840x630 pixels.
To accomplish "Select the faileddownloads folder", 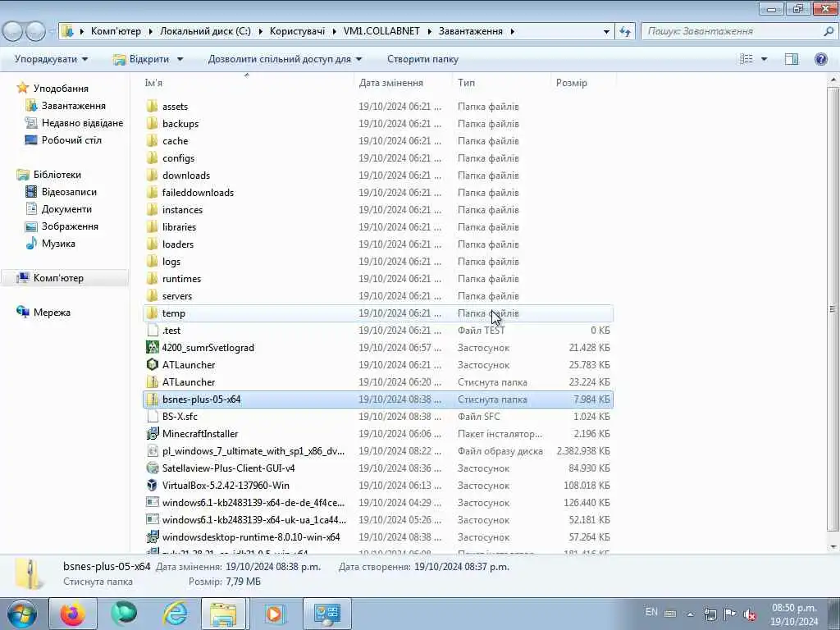I will click(x=198, y=192).
